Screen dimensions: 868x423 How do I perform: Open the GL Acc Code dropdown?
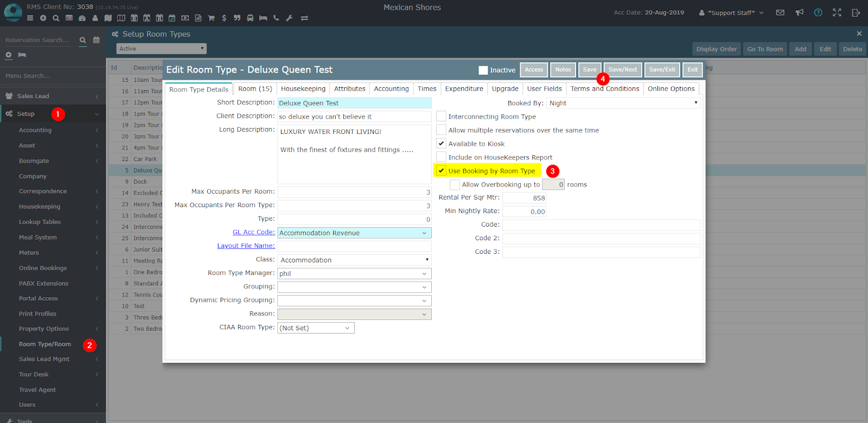pos(354,233)
